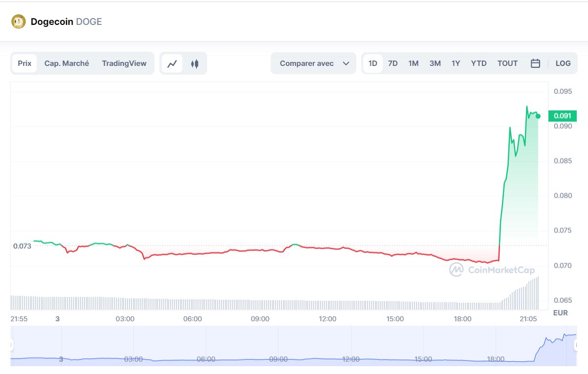Click the left handle of range slider
The image size is (588, 374).
tap(12, 345)
